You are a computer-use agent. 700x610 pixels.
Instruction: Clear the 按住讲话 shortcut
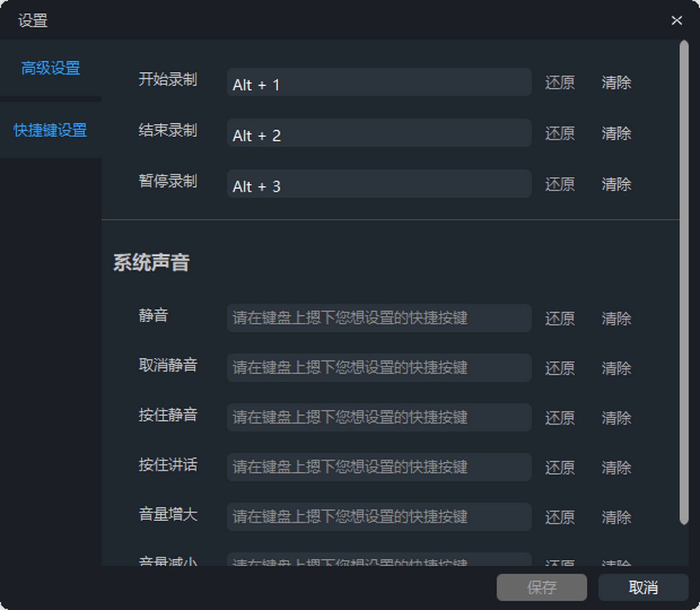[616, 468]
